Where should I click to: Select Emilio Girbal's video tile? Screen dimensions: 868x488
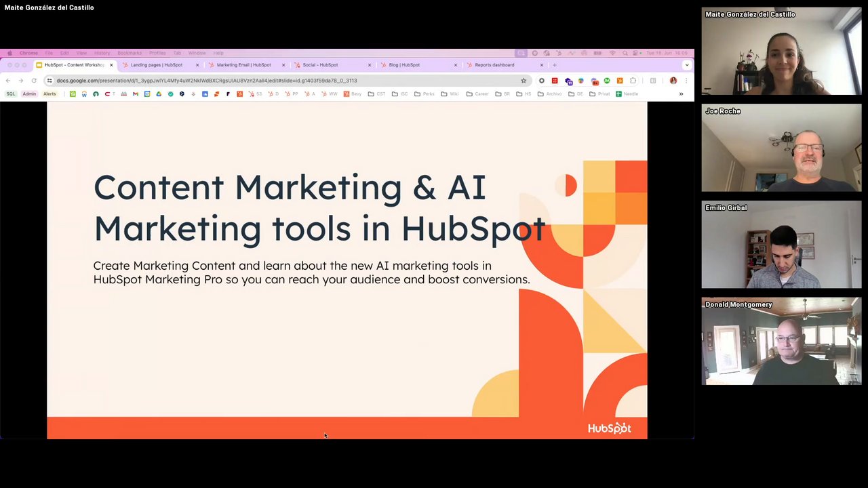[x=781, y=245]
